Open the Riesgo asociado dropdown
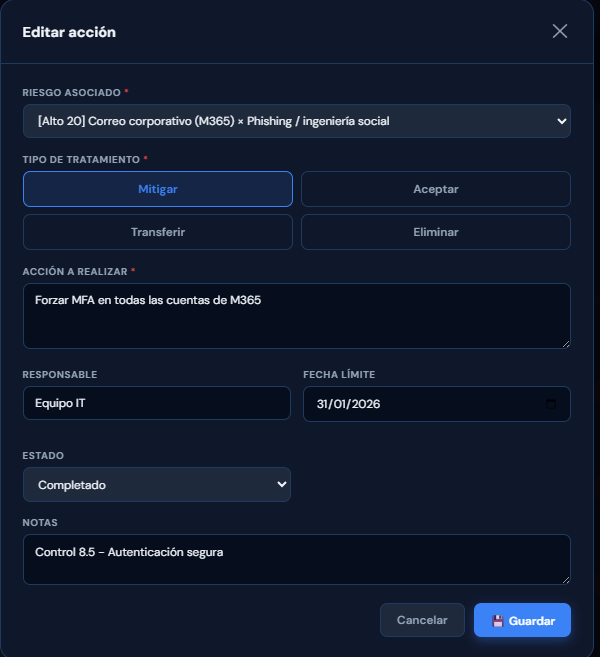The image size is (600, 657). [x=297, y=121]
